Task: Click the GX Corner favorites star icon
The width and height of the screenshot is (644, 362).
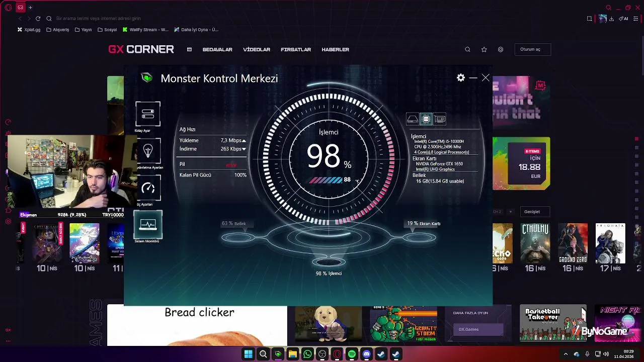Action: tap(484, 49)
